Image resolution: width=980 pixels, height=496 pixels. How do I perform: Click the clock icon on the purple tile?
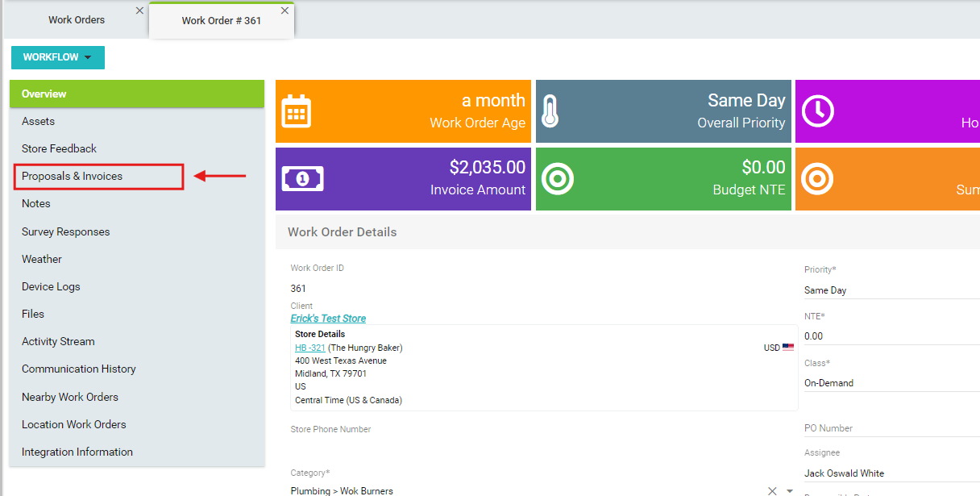818,111
